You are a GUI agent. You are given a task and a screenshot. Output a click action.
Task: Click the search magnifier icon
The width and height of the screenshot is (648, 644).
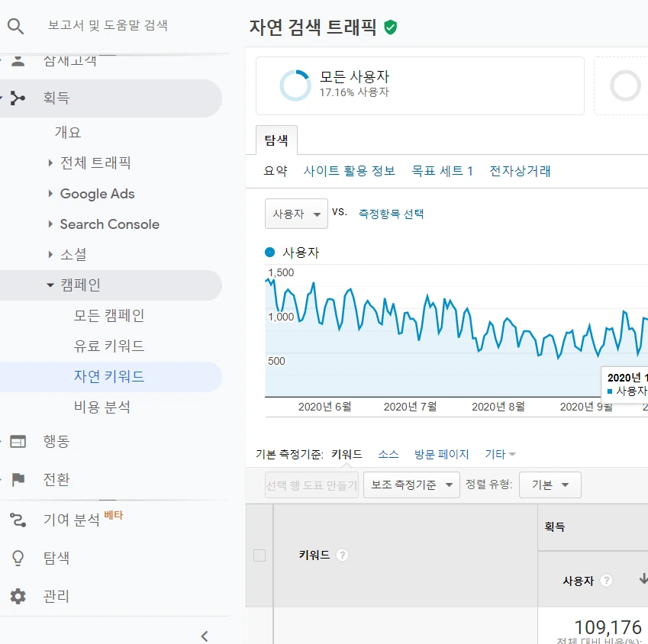tap(16, 26)
